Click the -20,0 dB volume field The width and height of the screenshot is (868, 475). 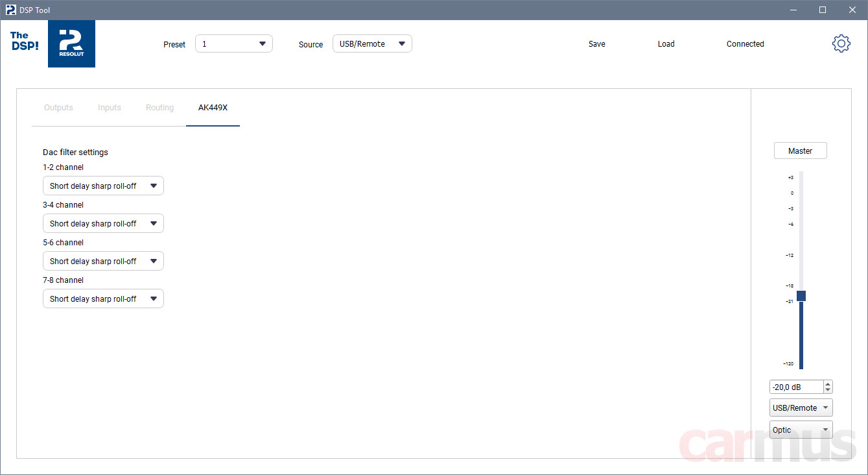(x=796, y=387)
